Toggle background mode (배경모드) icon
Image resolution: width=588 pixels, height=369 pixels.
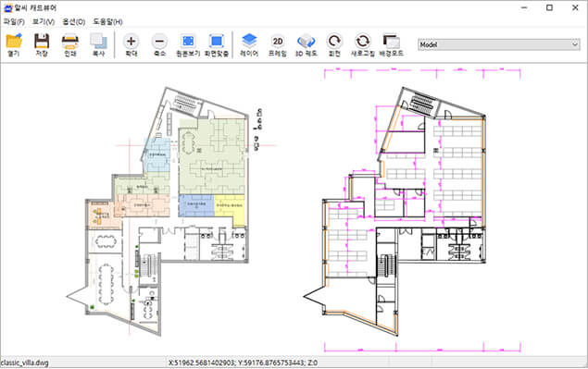(391, 42)
